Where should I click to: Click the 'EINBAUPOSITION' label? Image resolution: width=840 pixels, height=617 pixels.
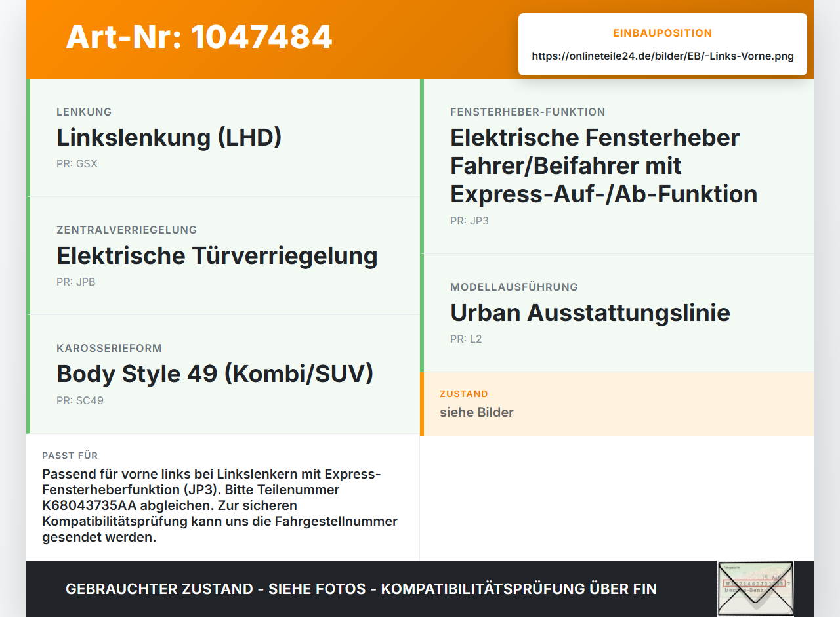coord(663,33)
